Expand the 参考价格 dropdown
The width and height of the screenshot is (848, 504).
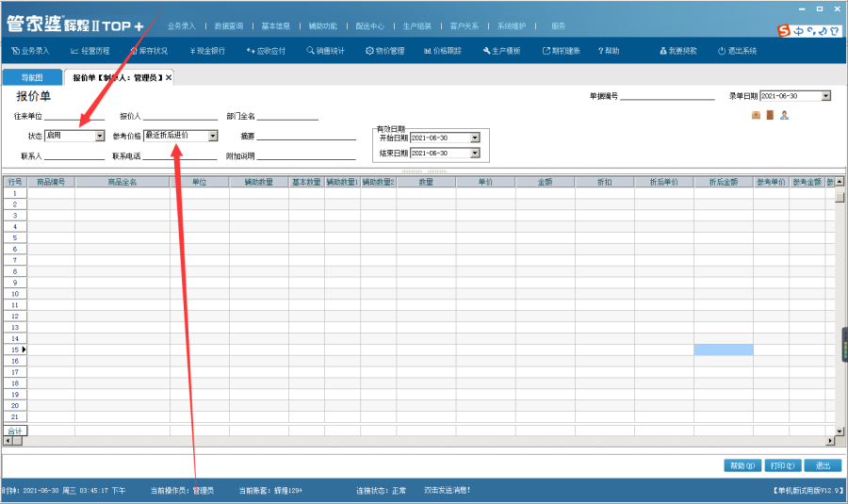[213, 136]
